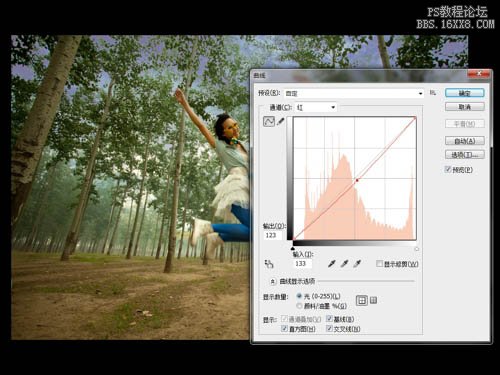500x375 pixels.
Task: Click the white point slider under curve
Action: click(x=416, y=249)
